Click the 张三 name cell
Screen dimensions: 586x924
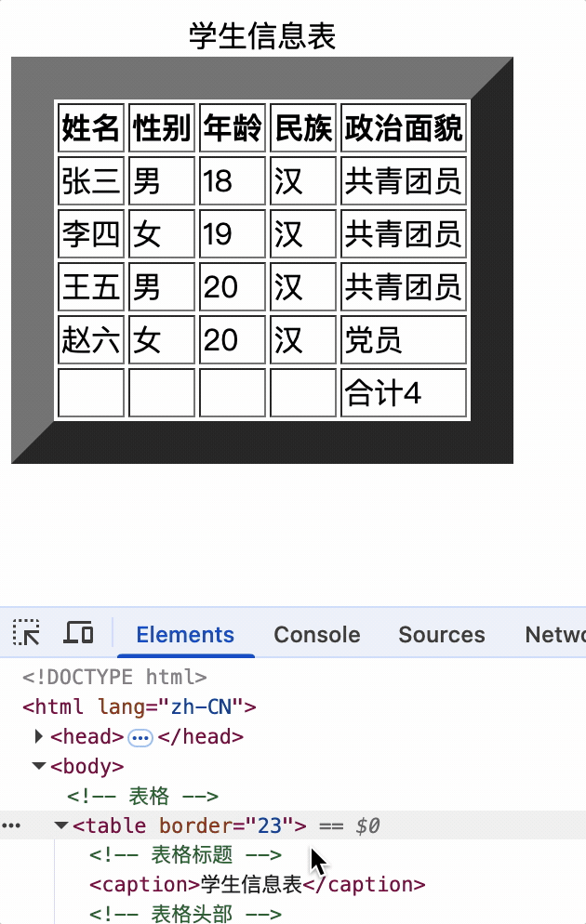pos(91,181)
